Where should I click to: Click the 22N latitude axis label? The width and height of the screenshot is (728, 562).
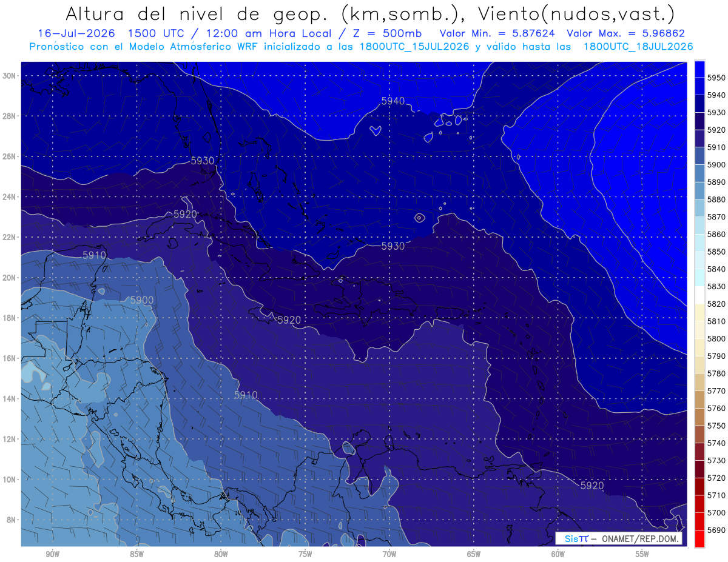pyautogui.click(x=10, y=237)
